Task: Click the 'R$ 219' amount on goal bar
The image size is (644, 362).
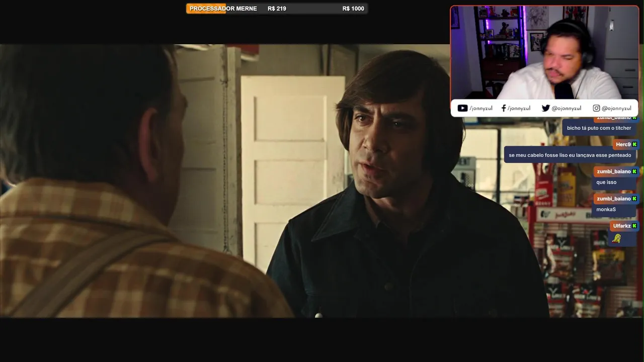Action: click(277, 9)
